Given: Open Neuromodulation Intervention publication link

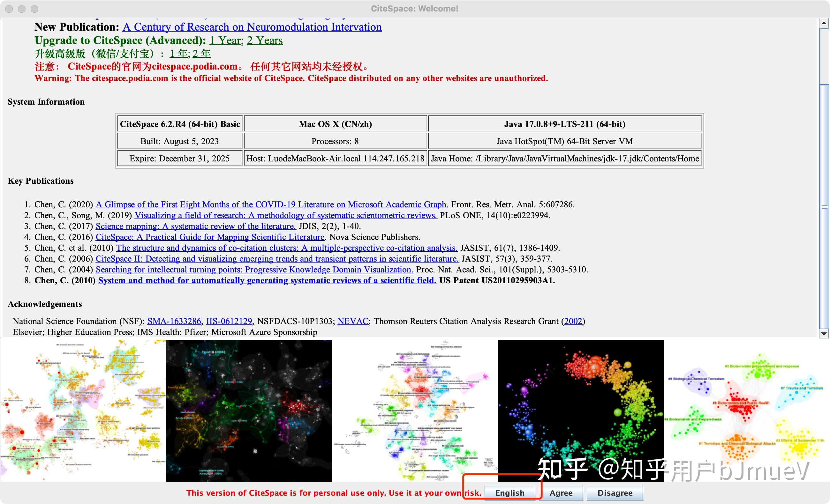Looking at the screenshot, I should point(252,27).
